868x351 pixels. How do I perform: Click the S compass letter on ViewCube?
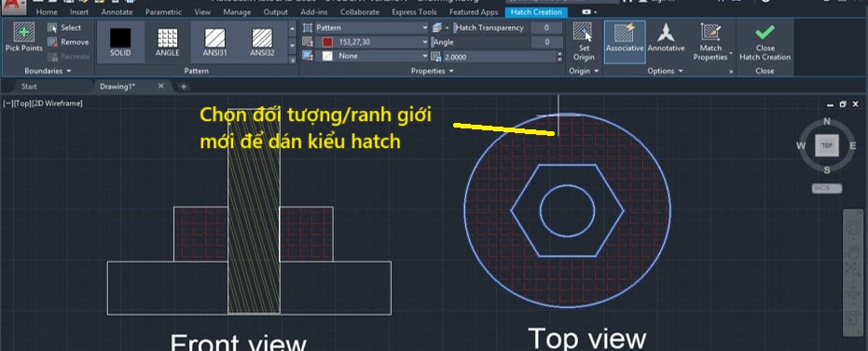coord(827,169)
